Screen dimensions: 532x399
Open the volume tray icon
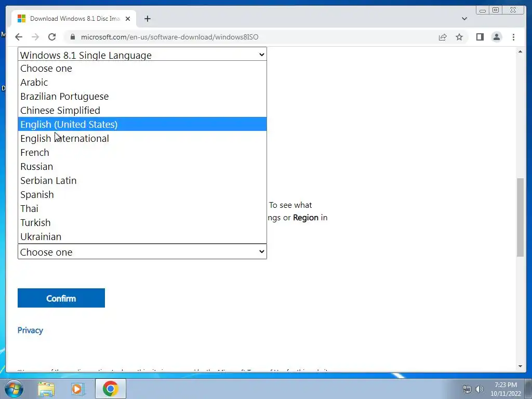pos(480,390)
